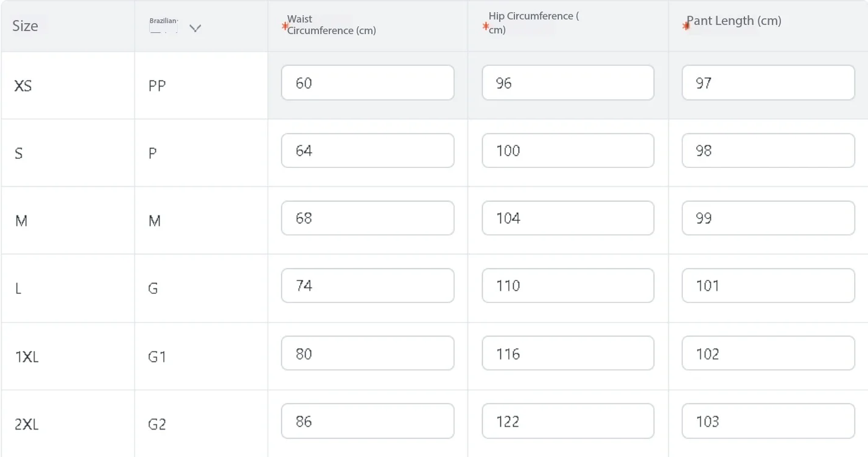Image resolution: width=868 pixels, height=457 pixels.
Task: Edit M waist circumference field showing 68
Action: pyautogui.click(x=368, y=218)
